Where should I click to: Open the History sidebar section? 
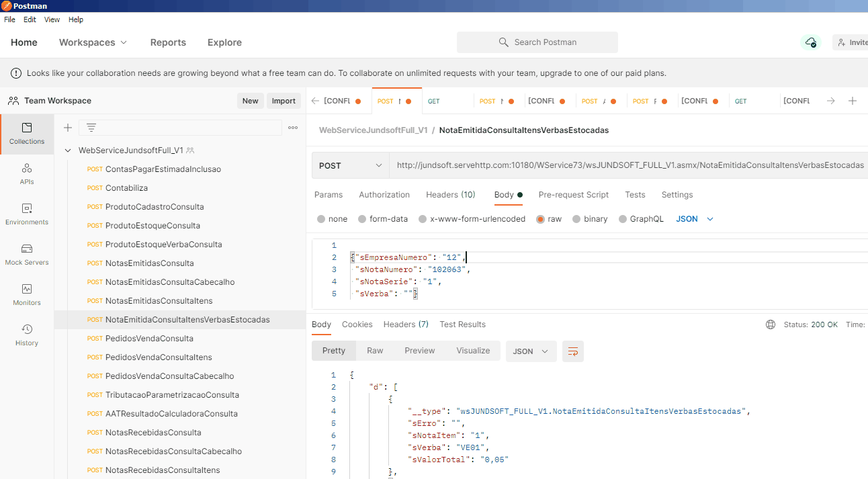tap(27, 335)
